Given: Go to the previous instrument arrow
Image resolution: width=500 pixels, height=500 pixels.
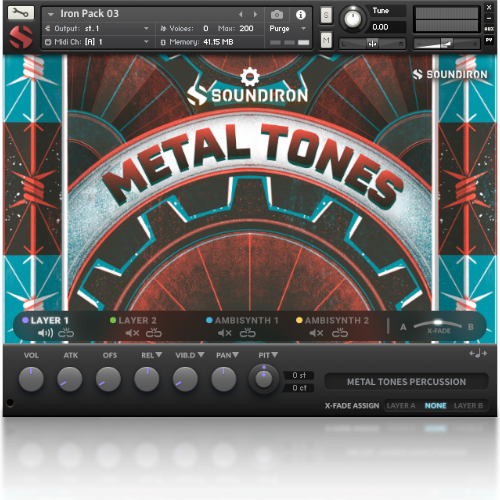Looking at the screenshot, I should 241,14.
